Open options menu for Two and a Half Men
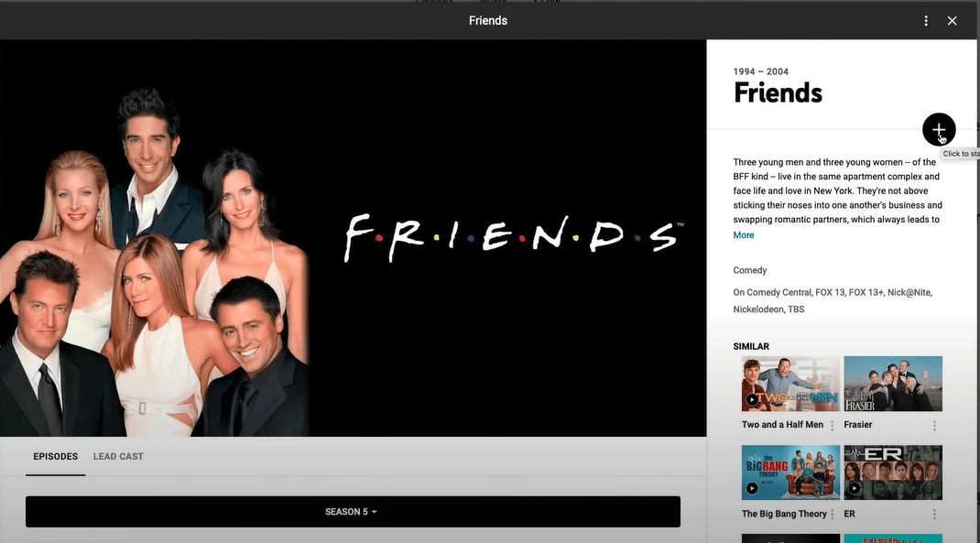This screenshot has height=543, width=980. click(x=832, y=426)
